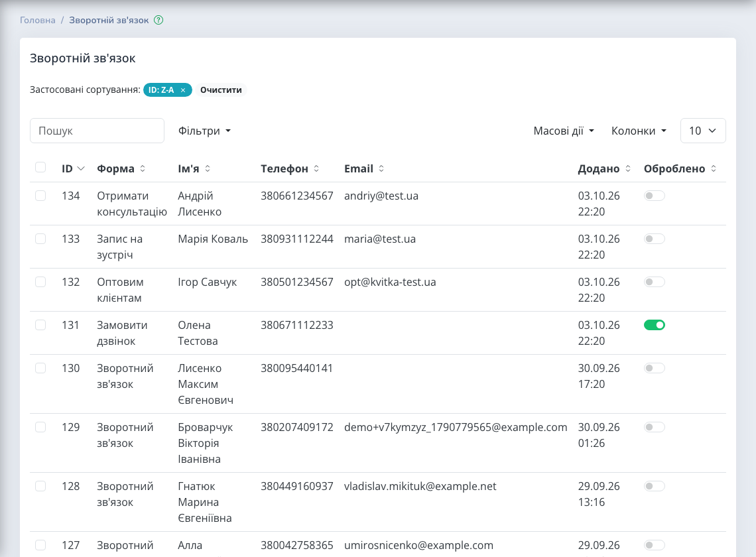Click the Форма column sort icon

tap(143, 168)
